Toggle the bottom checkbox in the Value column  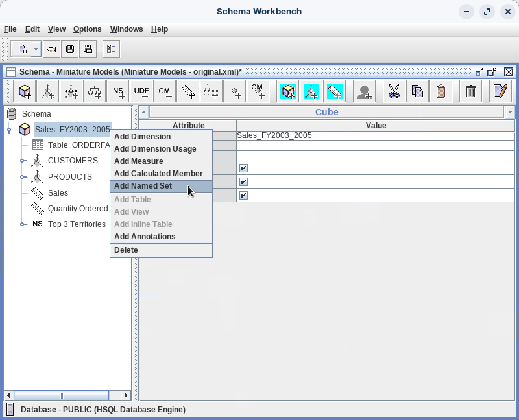pyautogui.click(x=243, y=195)
